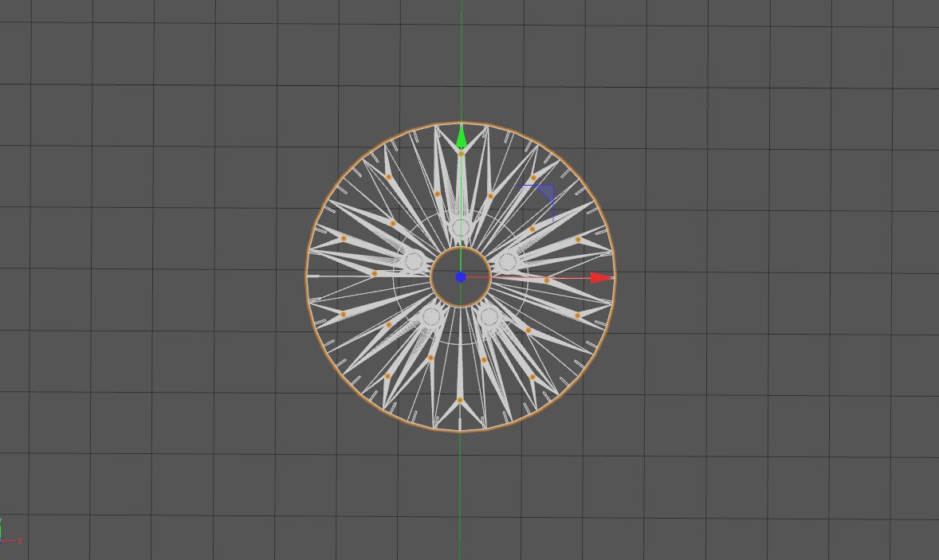
Task: Click the lower-right bolt hole circle
Action: [x=489, y=317]
